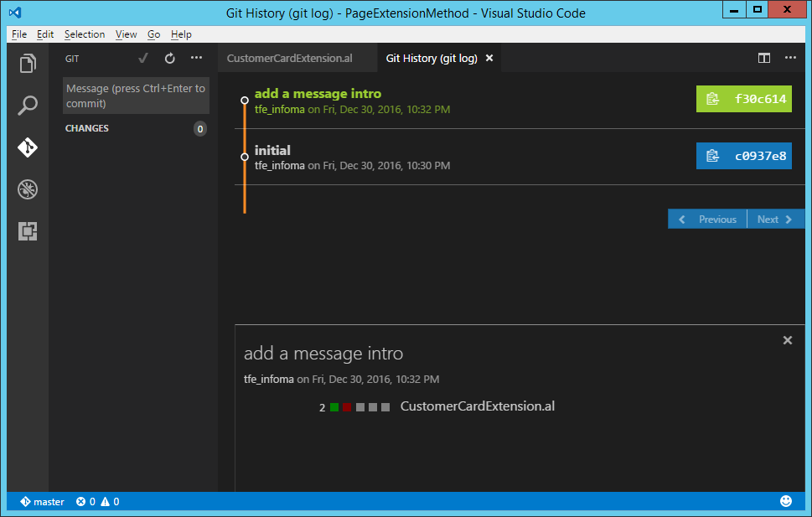Copy commit hash c0937e8

(743, 156)
